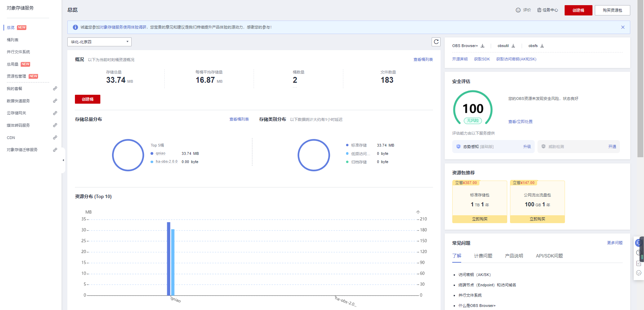Click the upward arrow icon above the chart

pos(418,212)
